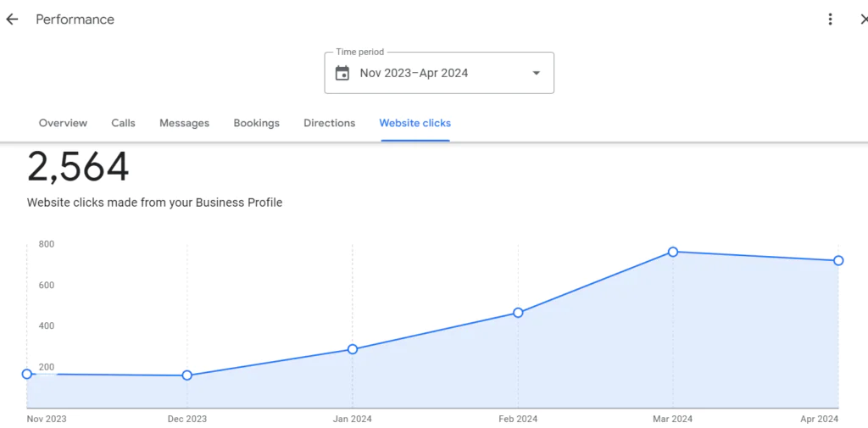
Task: View the Directions tab
Action: point(329,123)
